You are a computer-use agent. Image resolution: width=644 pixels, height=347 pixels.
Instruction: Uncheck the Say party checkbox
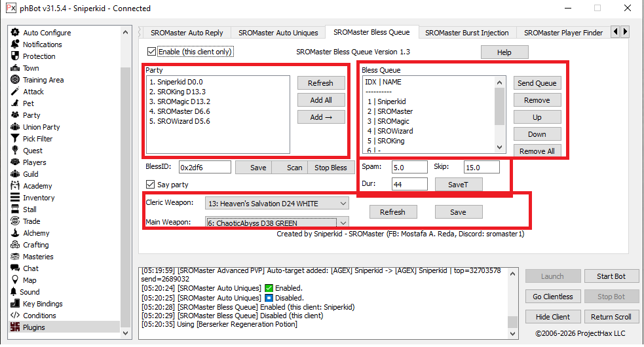[152, 185]
